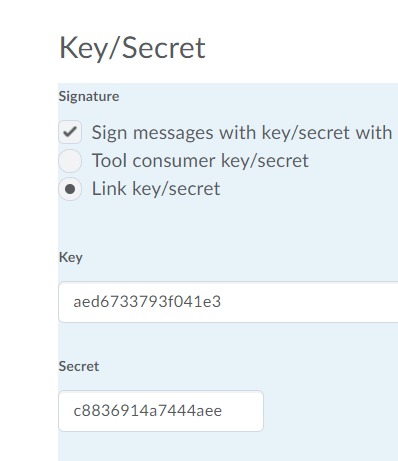Click the 'Link key/secret' label text
Viewport: 398px width, 461px height.
point(156,189)
